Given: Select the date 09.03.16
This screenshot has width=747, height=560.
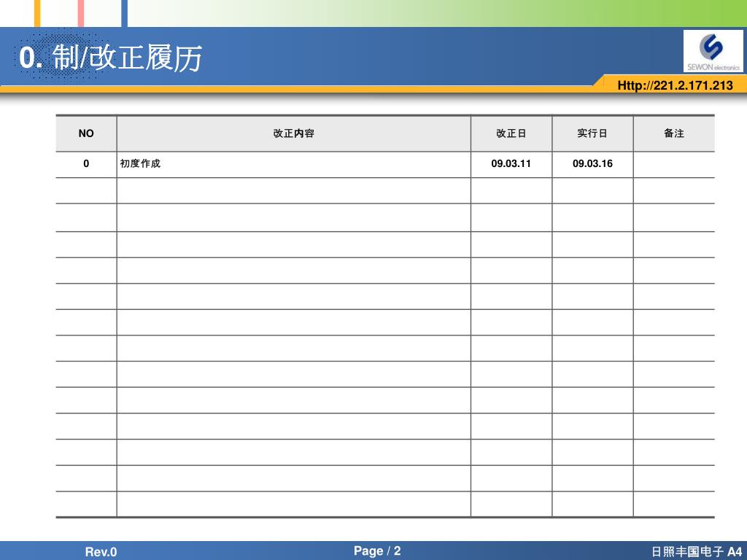Looking at the screenshot, I should click(x=592, y=164).
